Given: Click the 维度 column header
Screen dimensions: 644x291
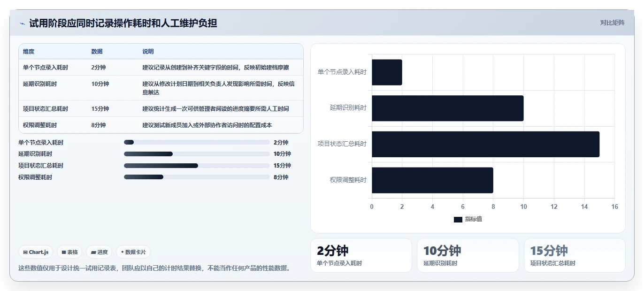Looking at the screenshot, I should pyautogui.click(x=29, y=52).
